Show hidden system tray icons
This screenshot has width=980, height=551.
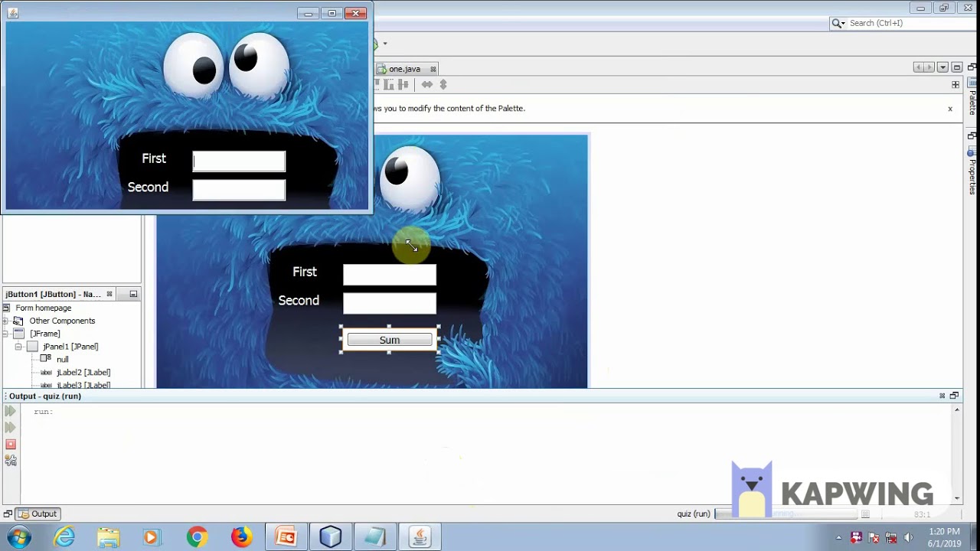(838, 537)
